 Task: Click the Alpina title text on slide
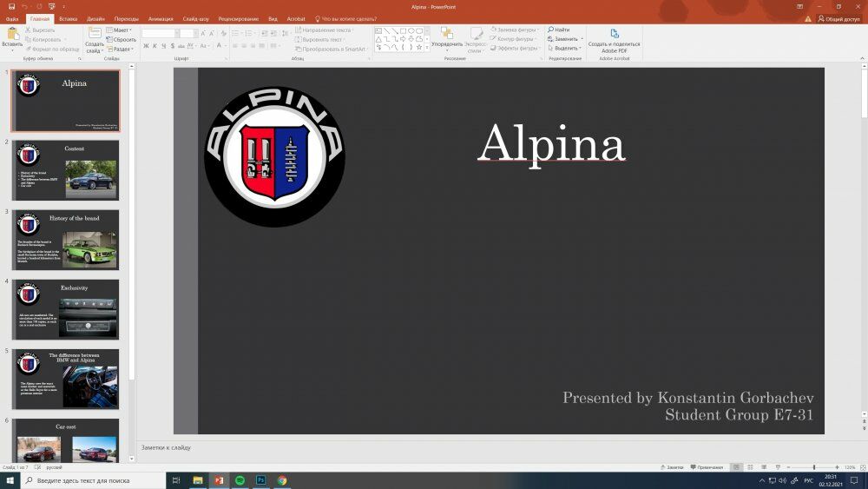click(551, 143)
